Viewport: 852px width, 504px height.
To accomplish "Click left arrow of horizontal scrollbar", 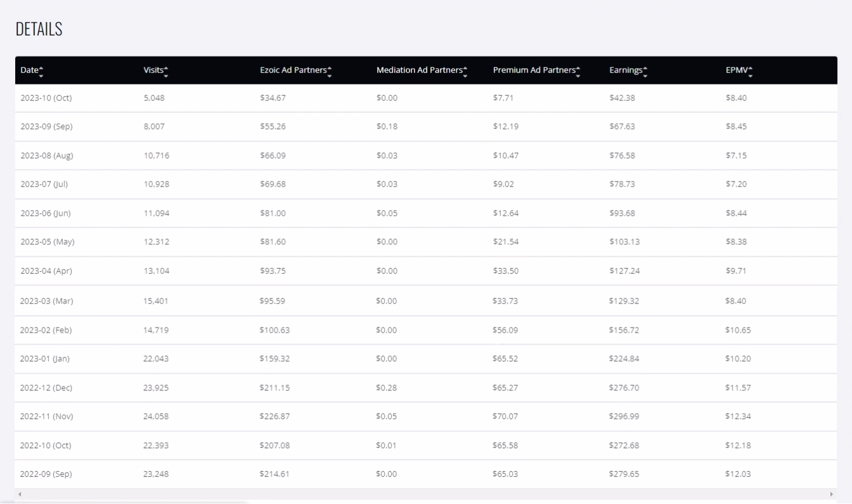I will [20, 494].
